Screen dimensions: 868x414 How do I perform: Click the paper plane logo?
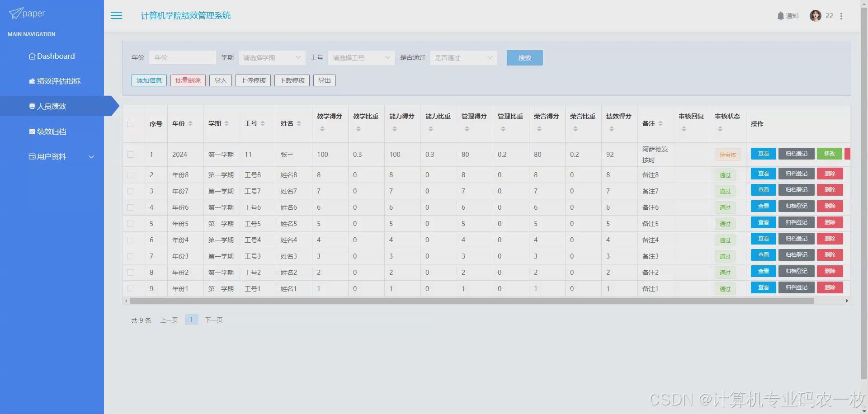(x=15, y=13)
